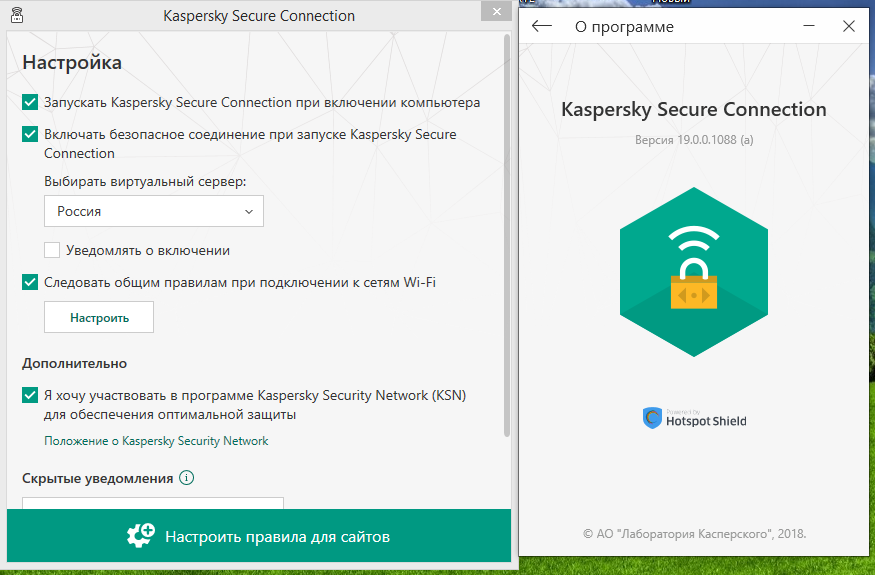Click the Скрытые уведомления heading

click(98, 478)
